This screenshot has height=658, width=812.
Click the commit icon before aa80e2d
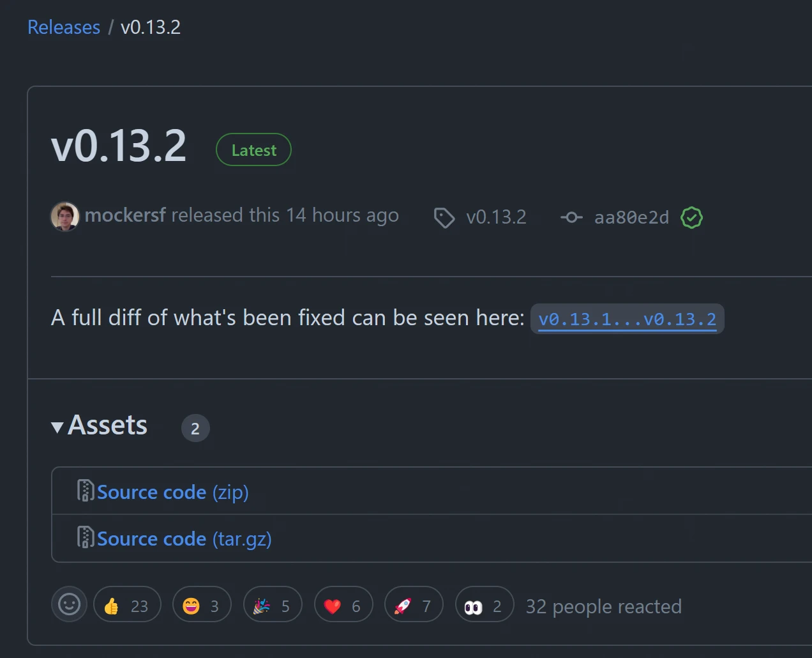point(571,218)
